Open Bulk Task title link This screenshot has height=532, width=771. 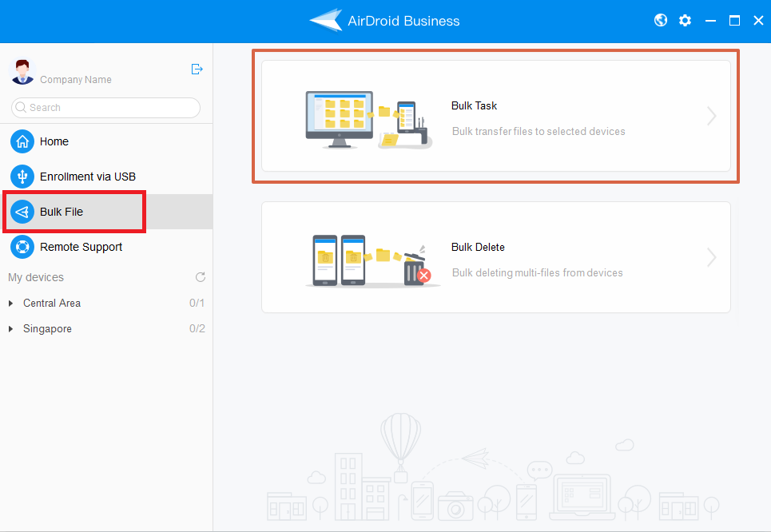474,105
